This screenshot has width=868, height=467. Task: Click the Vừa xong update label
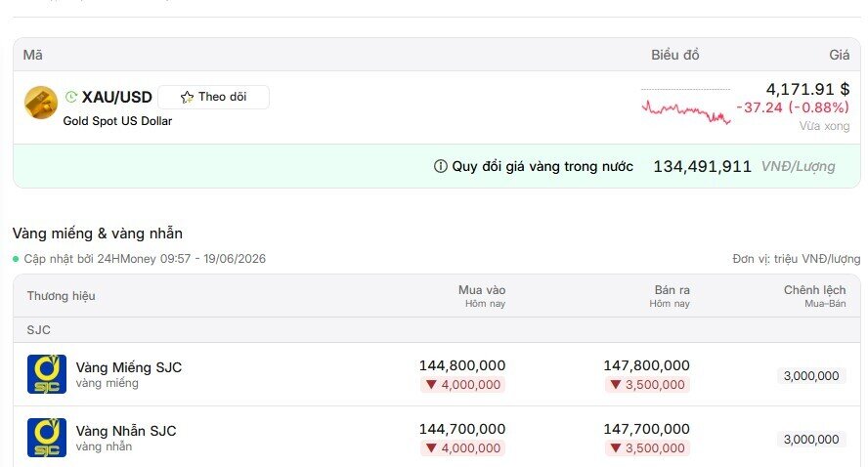click(824, 126)
